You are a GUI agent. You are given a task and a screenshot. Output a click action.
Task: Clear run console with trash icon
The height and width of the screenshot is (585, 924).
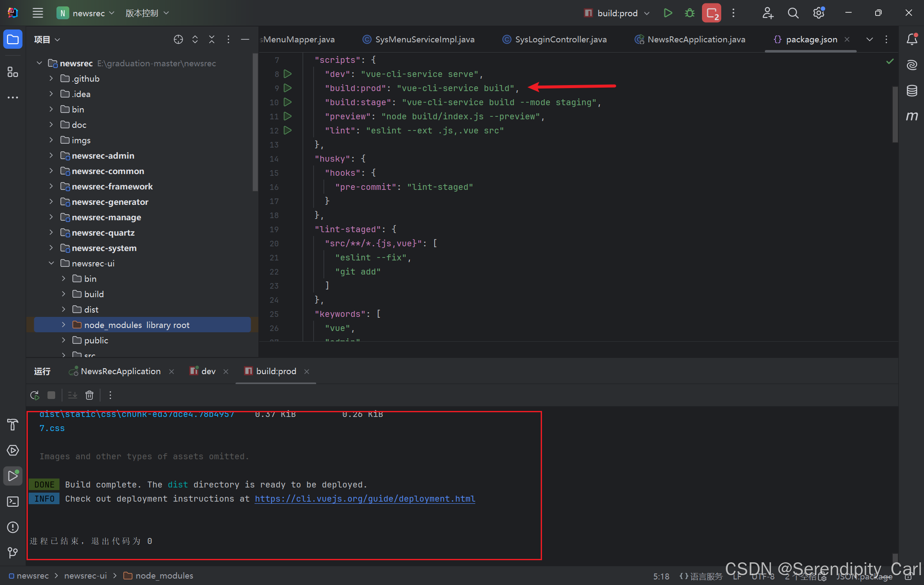[89, 395]
